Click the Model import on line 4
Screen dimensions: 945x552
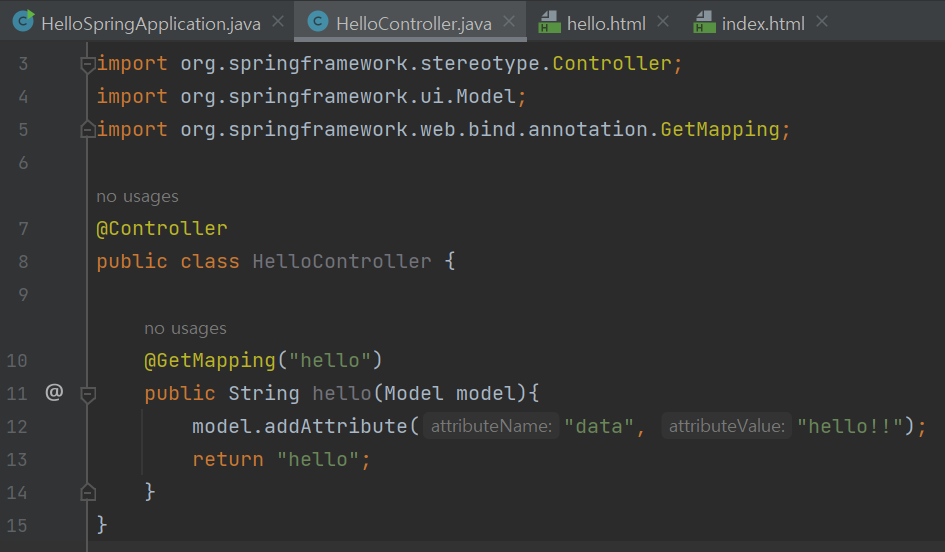(x=486, y=96)
